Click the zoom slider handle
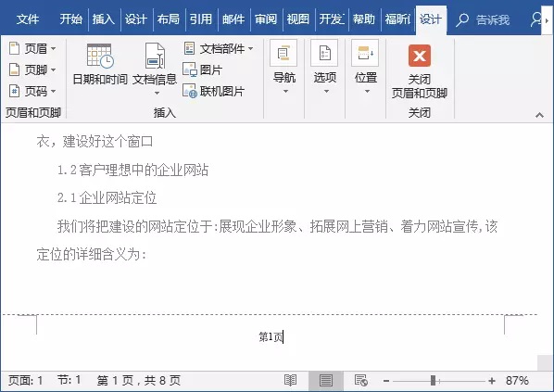Viewport: 554px width, 392px height. coord(434,381)
